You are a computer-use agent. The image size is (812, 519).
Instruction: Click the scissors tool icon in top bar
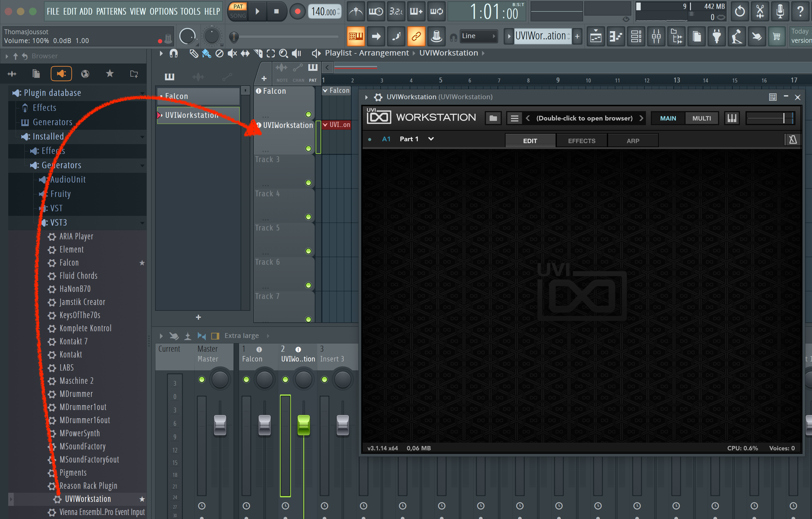coord(760,12)
